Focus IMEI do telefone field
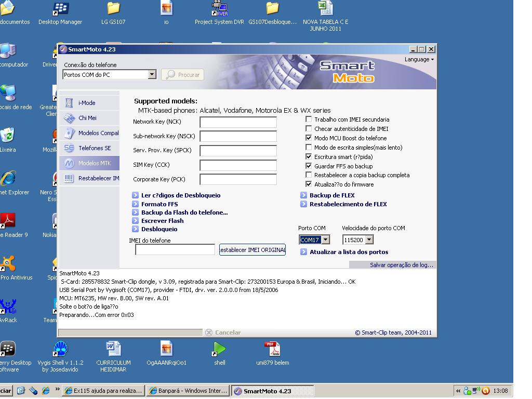The image size is (532, 399). click(175, 250)
